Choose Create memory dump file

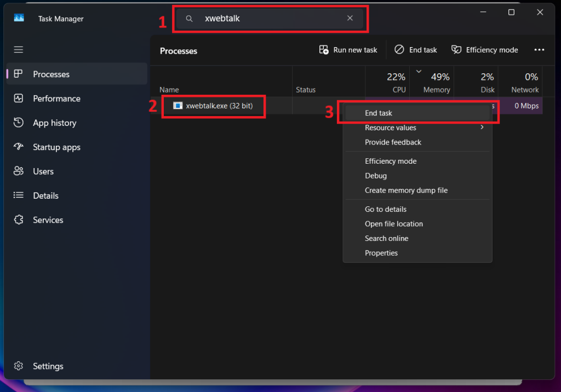(x=417, y=191)
